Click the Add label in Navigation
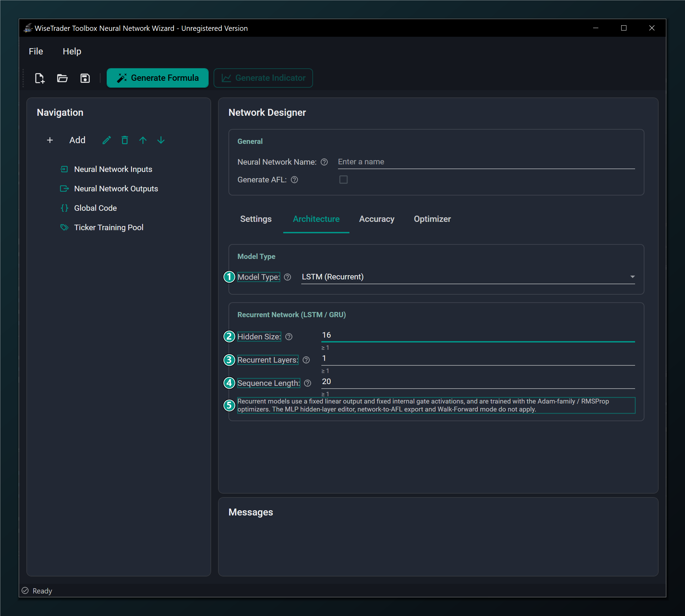Viewport: 685px width, 616px height. (x=77, y=140)
